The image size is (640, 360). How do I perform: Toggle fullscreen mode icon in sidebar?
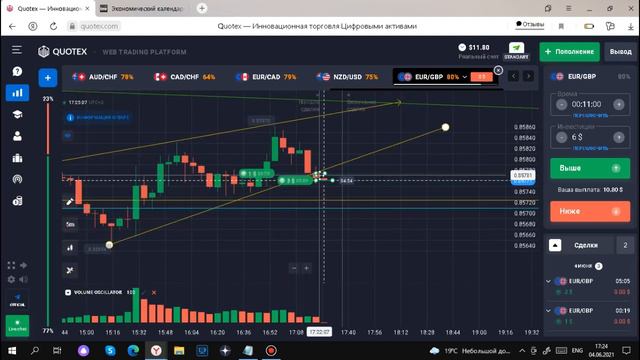[11, 265]
